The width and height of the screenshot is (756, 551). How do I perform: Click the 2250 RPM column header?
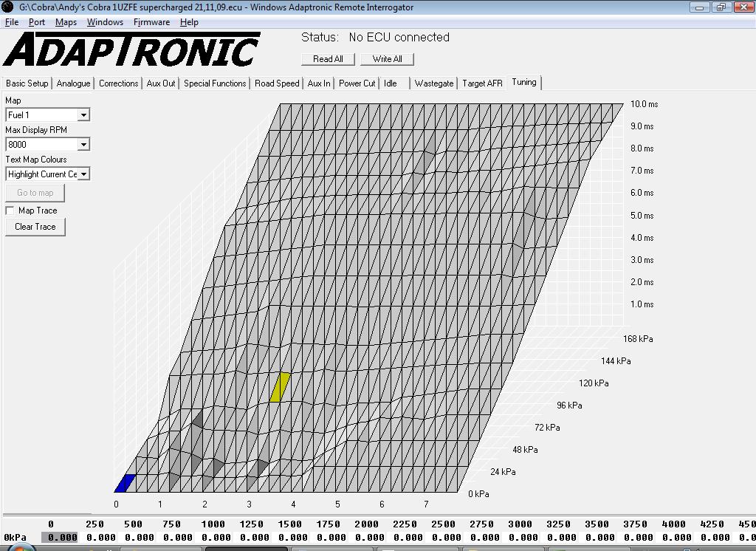405,524
